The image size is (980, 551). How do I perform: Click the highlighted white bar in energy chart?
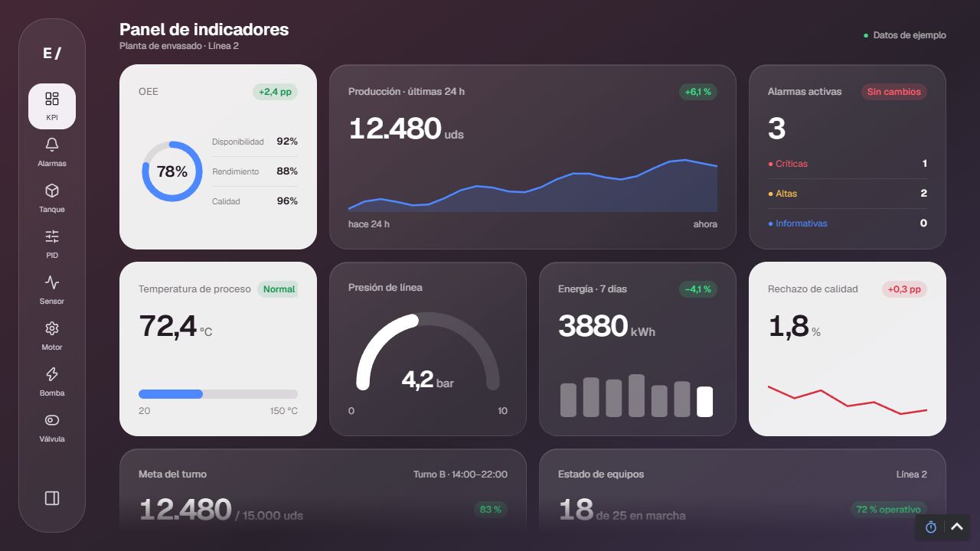point(705,402)
